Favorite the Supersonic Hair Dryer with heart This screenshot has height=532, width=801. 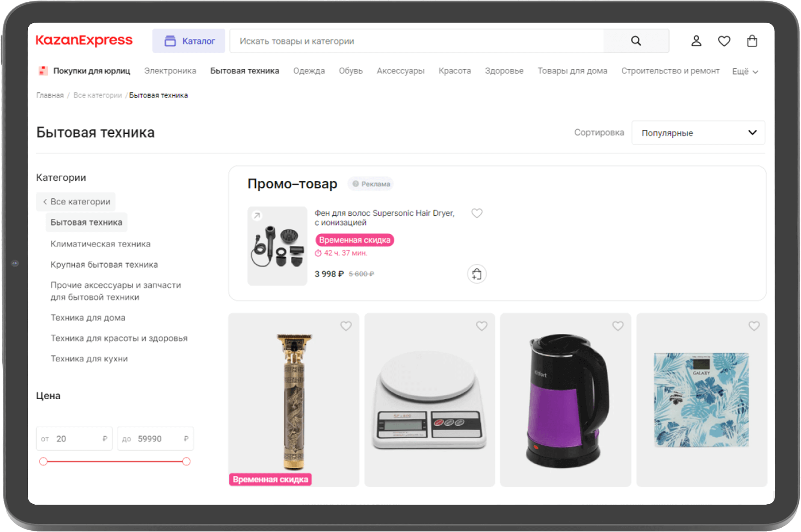(477, 213)
